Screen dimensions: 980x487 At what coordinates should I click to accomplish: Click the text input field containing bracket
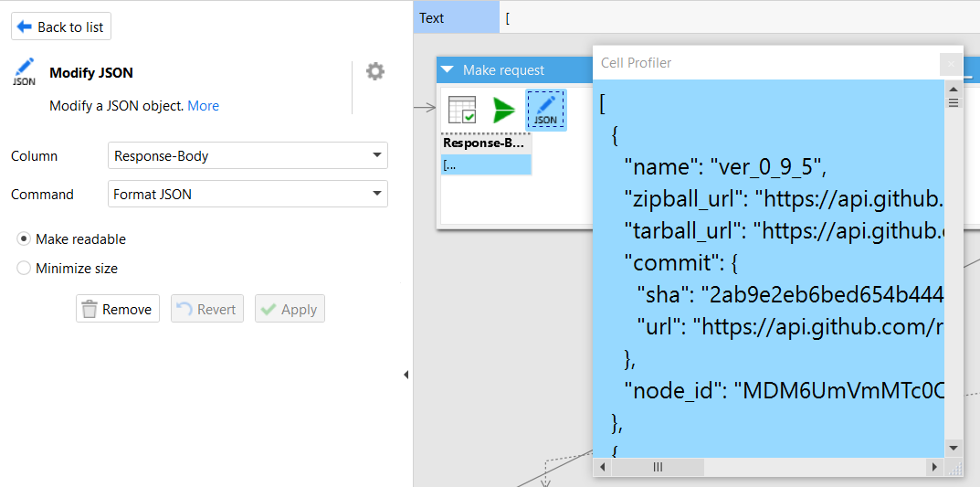(731, 18)
